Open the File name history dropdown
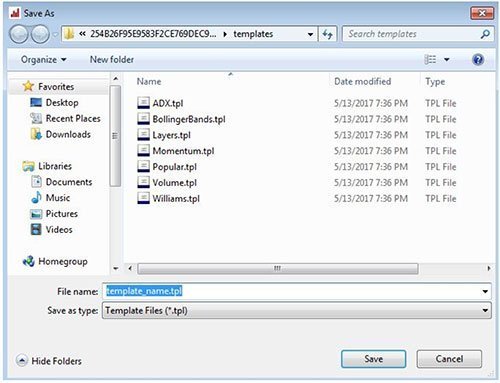500x383 pixels. [x=485, y=292]
